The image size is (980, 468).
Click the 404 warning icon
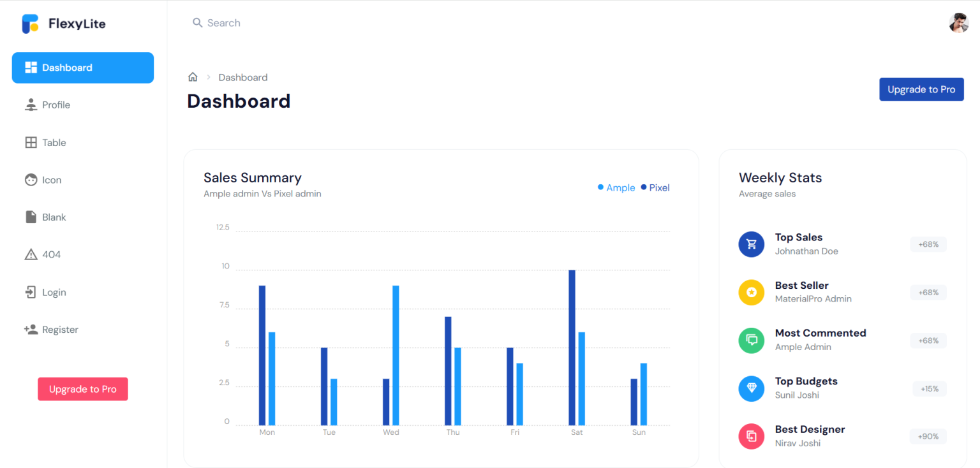(30, 254)
